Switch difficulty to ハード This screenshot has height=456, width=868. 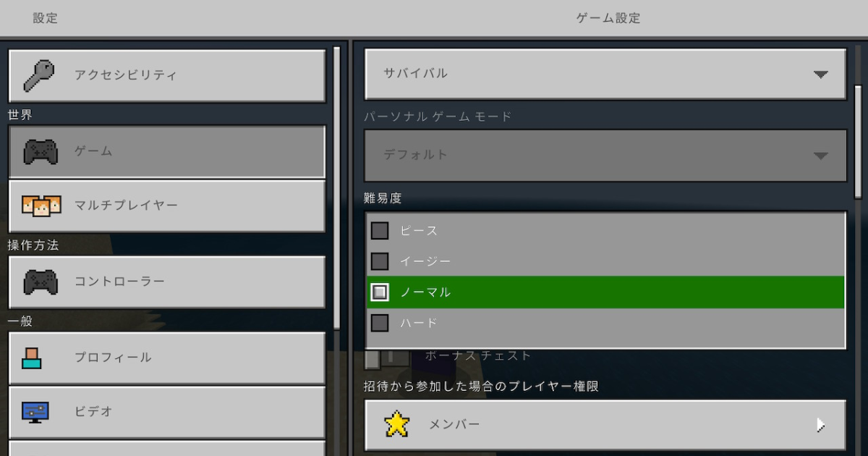(605, 323)
